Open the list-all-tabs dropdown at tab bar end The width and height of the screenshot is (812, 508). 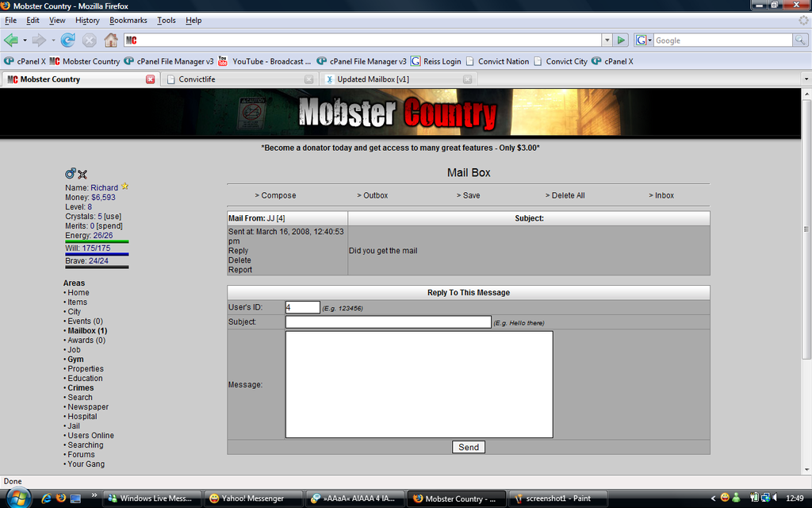805,79
